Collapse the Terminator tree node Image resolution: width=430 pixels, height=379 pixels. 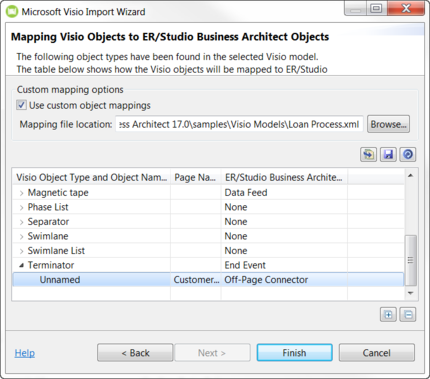(x=21, y=265)
